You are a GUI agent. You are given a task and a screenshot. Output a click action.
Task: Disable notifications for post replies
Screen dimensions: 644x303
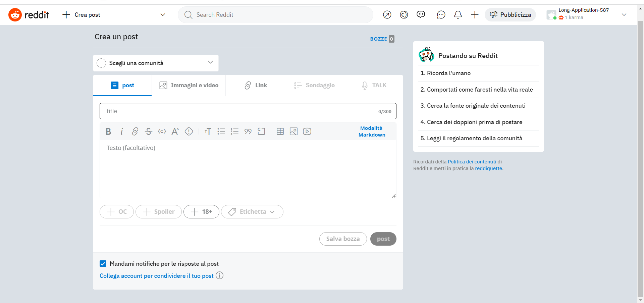pos(103,263)
